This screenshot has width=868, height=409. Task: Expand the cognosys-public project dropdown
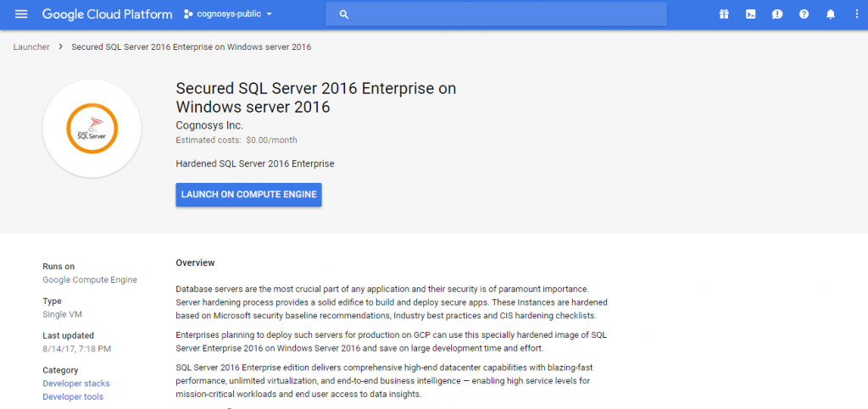(269, 14)
